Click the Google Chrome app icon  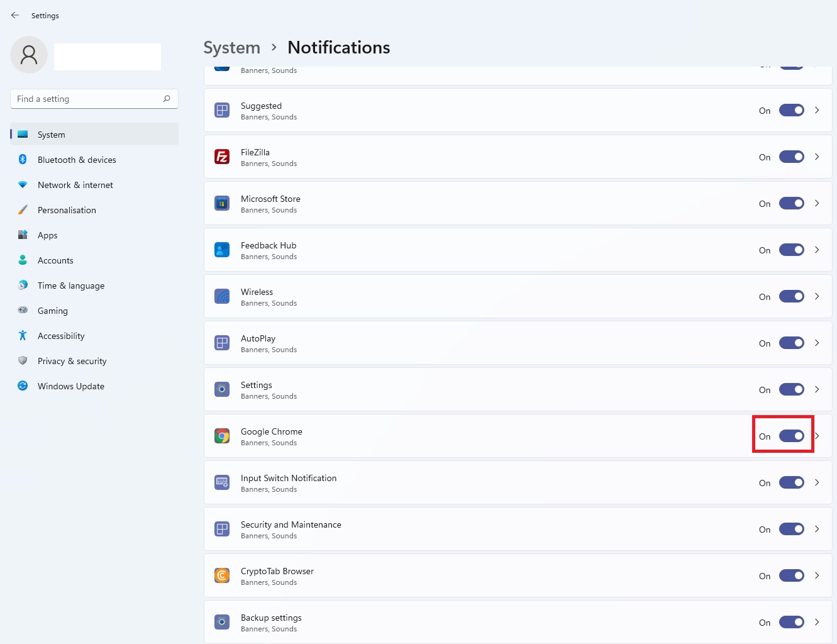coord(222,436)
